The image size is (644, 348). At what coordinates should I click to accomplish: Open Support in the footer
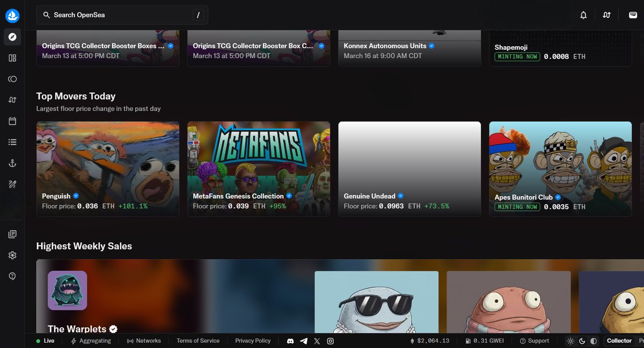(535, 341)
